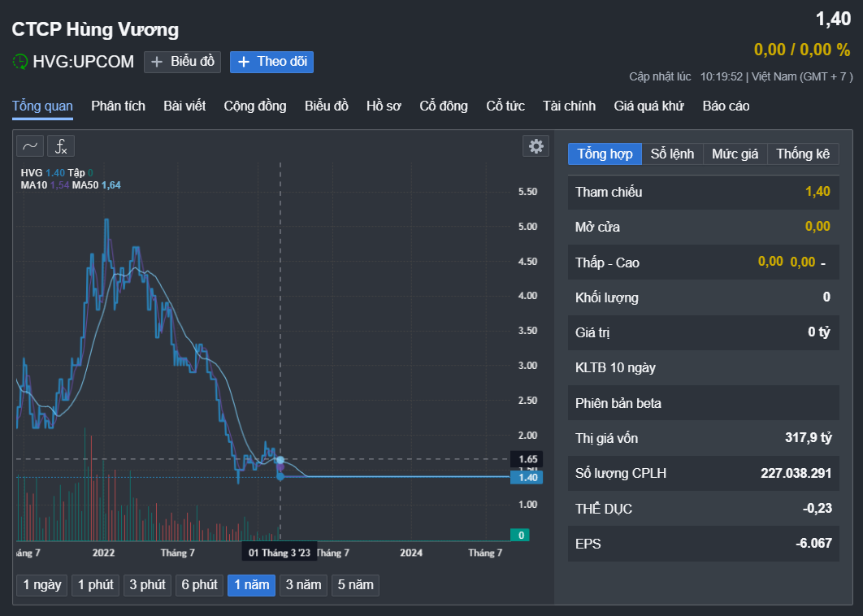Choose the 6 phút interval

pyautogui.click(x=199, y=585)
